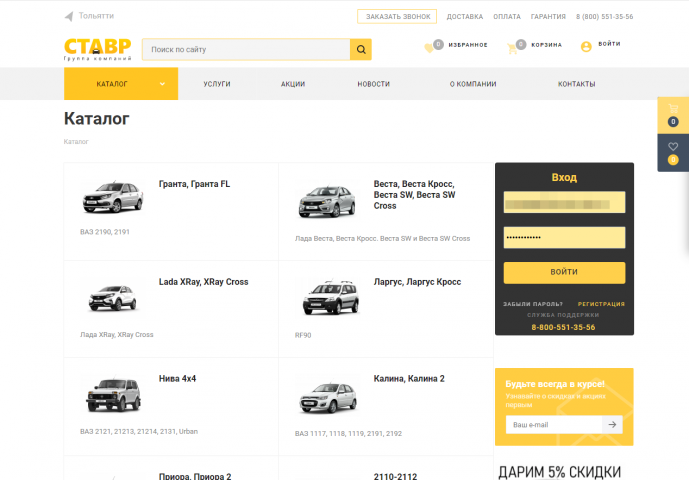This screenshot has width=689, height=480.
Task: Open the Гранта, Гранта FL category
Action: pyautogui.click(x=194, y=184)
